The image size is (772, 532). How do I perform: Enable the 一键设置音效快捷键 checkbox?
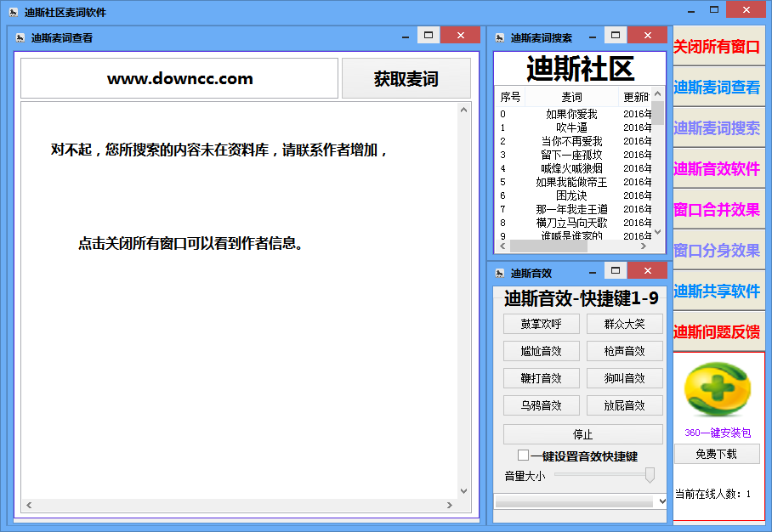click(524, 456)
